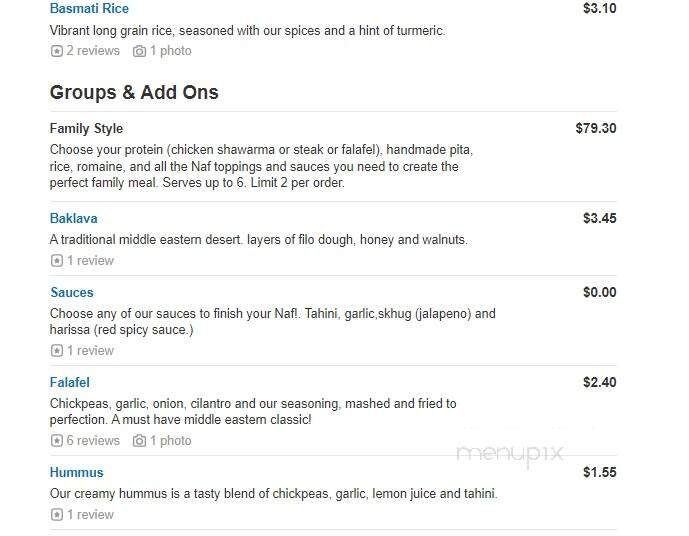Open the Baklava menu item link
Screen dimensions: 689x536
(x=73, y=218)
